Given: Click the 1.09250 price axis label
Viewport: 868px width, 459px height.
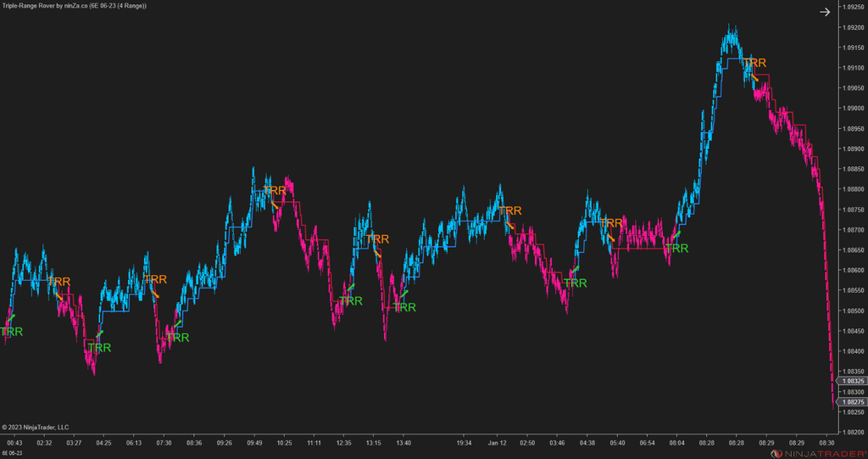Looking at the screenshot, I should [x=850, y=8].
